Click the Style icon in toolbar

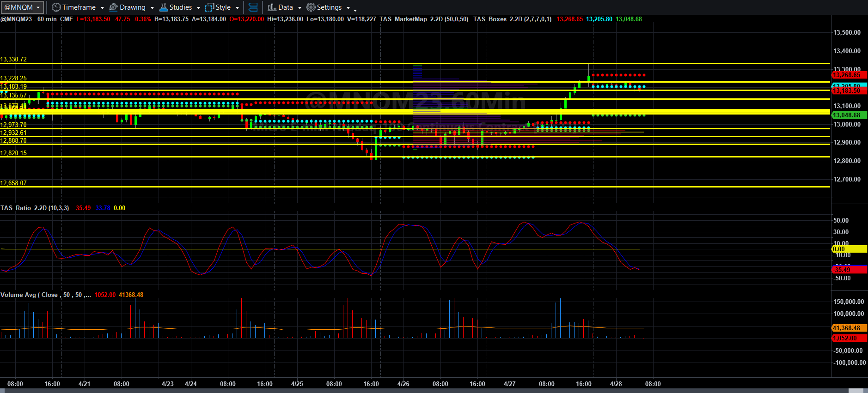209,7
